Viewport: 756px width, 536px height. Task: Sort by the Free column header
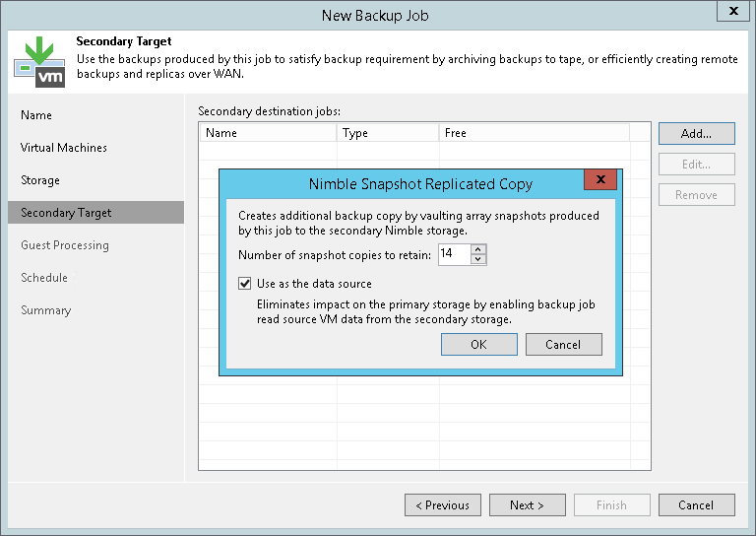coord(535,133)
